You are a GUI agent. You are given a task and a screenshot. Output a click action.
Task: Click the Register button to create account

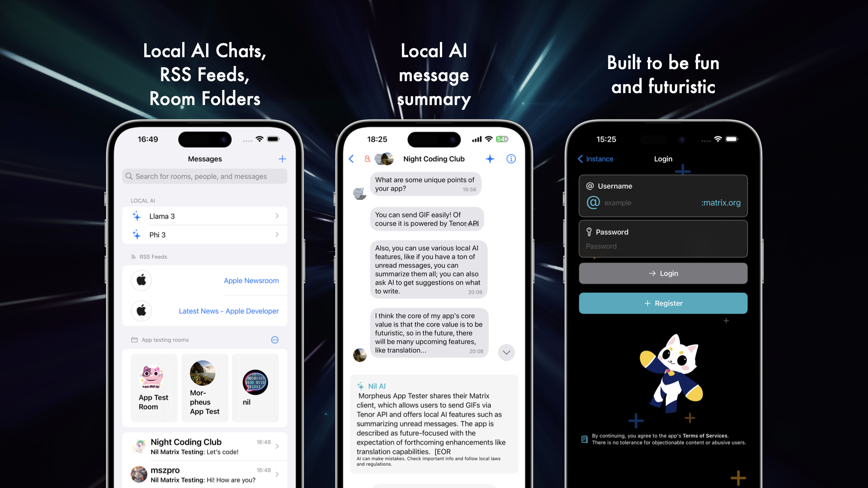pos(664,303)
